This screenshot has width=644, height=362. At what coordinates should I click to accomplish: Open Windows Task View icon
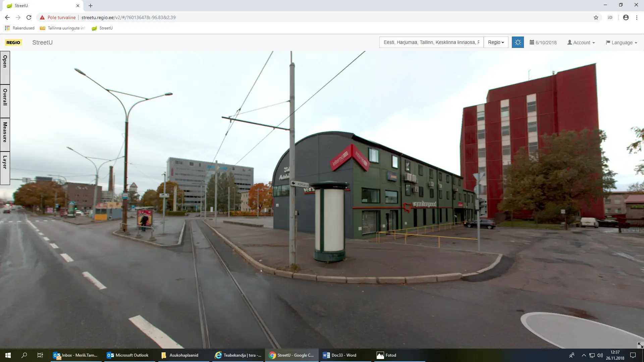click(x=40, y=355)
